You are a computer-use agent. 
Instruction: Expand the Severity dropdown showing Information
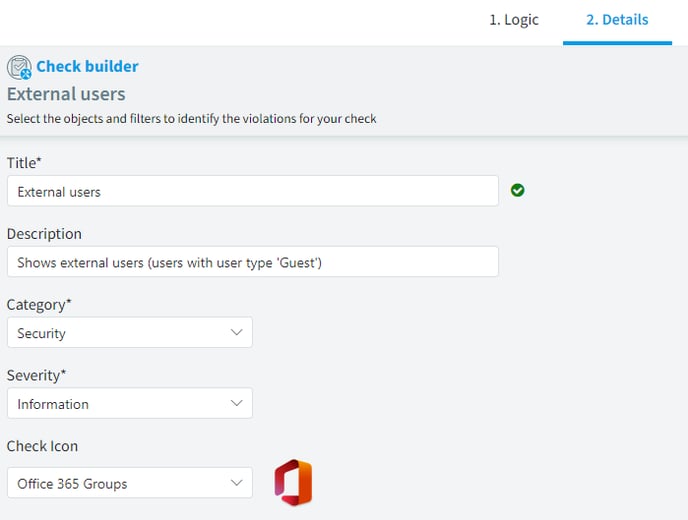130,403
